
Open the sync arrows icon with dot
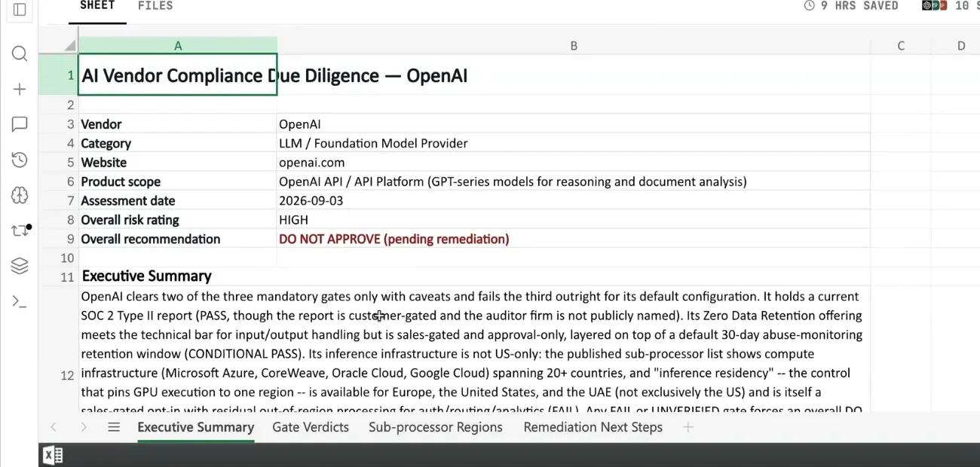[x=21, y=230]
